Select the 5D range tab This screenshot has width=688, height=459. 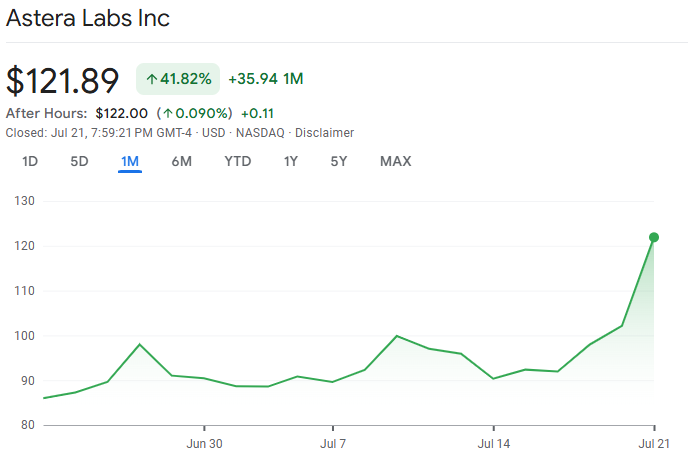tap(79, 161)
